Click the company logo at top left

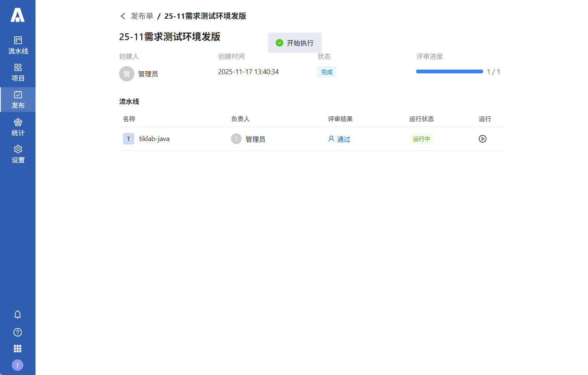(x=18, y=15)
